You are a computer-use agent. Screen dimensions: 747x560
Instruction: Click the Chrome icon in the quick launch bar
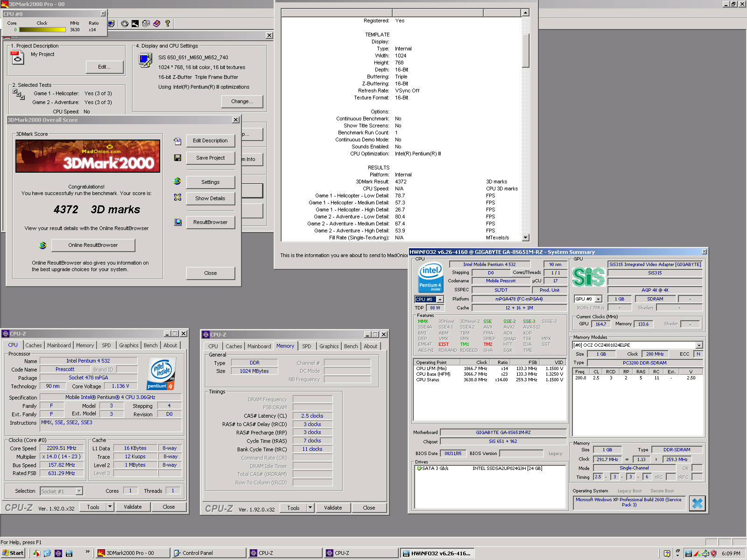36,553
